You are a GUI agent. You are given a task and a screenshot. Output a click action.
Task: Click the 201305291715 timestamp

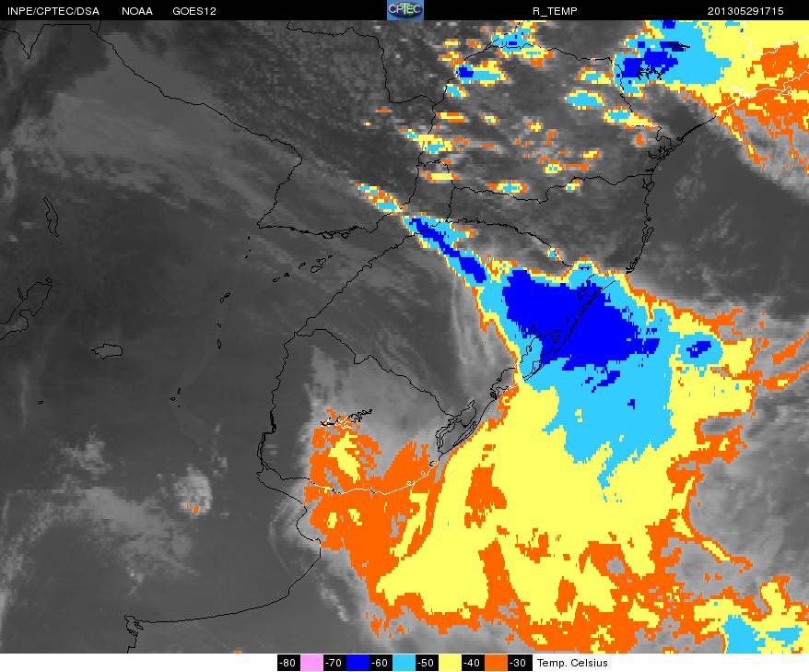pyautogui.click(x=745, y=11)
